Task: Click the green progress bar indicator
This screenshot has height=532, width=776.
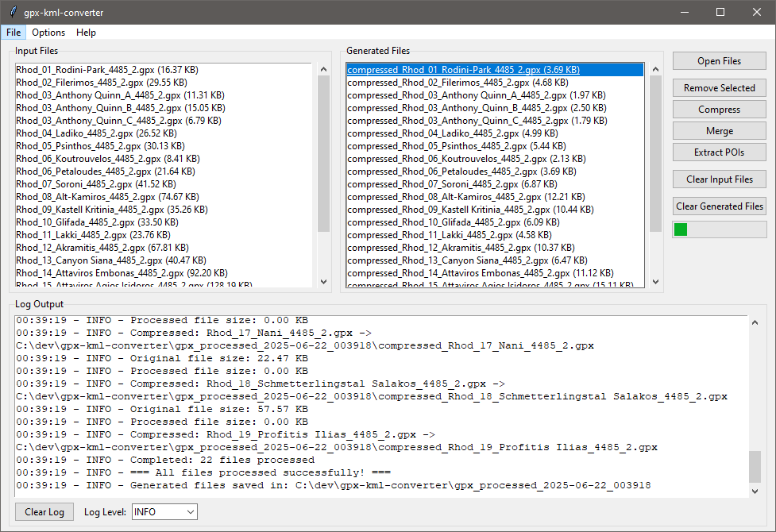Action: click(681, 229)
